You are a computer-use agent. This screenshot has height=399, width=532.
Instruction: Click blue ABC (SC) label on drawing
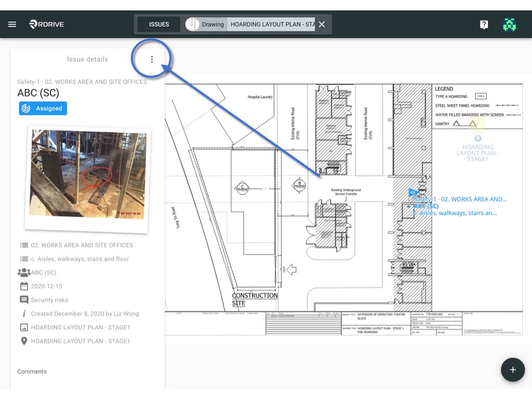pos(426,206)
